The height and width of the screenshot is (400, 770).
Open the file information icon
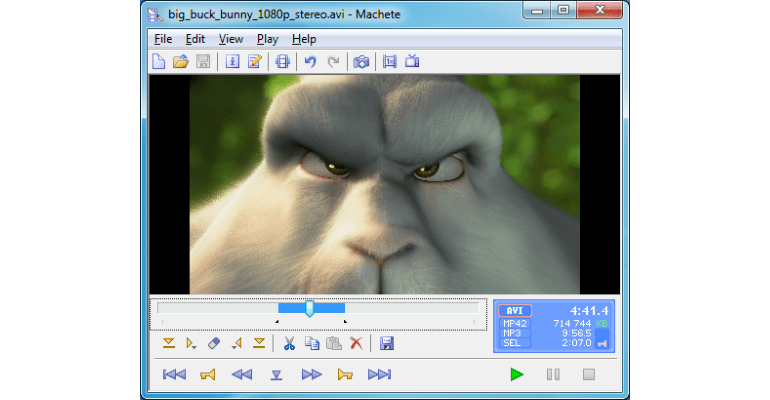coord(232,61)
